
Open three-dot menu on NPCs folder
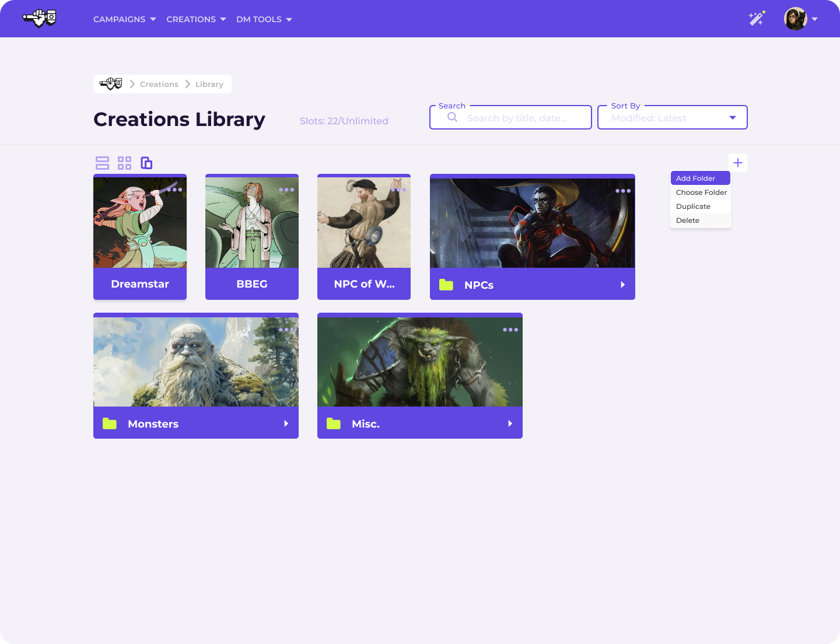click(623, 191)
